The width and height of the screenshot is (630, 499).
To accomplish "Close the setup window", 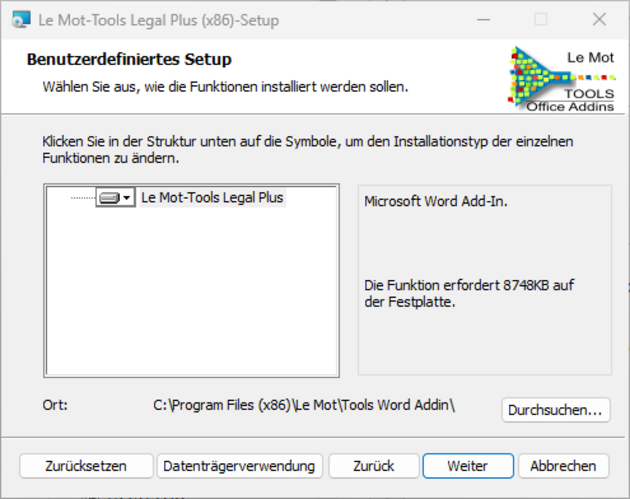I will (599, 19).
